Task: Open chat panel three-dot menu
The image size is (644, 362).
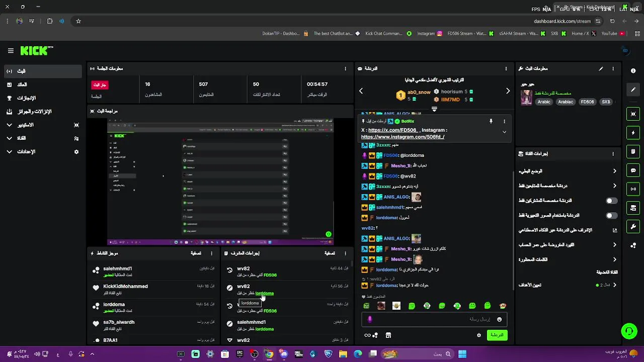Action: coord(506,68)
